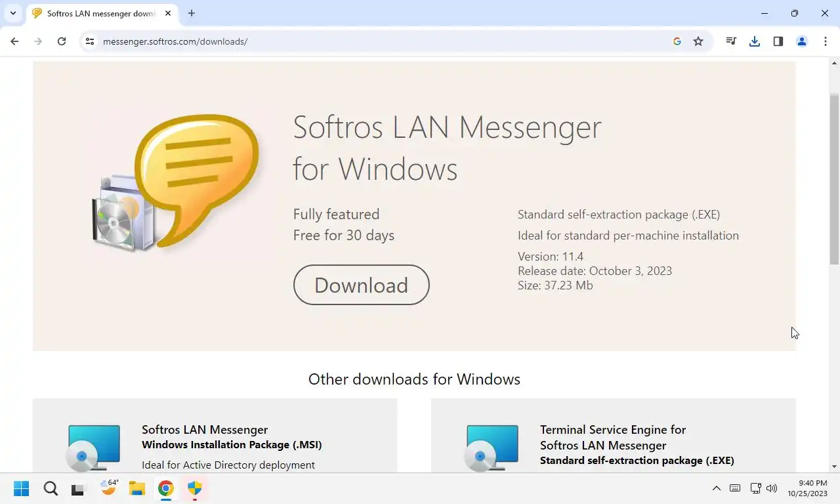Open the Windows Start menu
The height and width of the screenshot is (504, 840).
(22, 488)
